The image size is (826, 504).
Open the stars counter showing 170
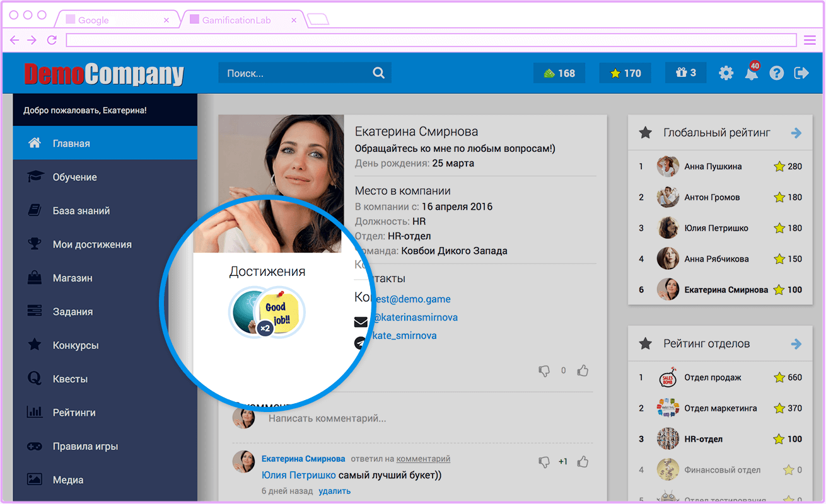(x=625, y=73)
